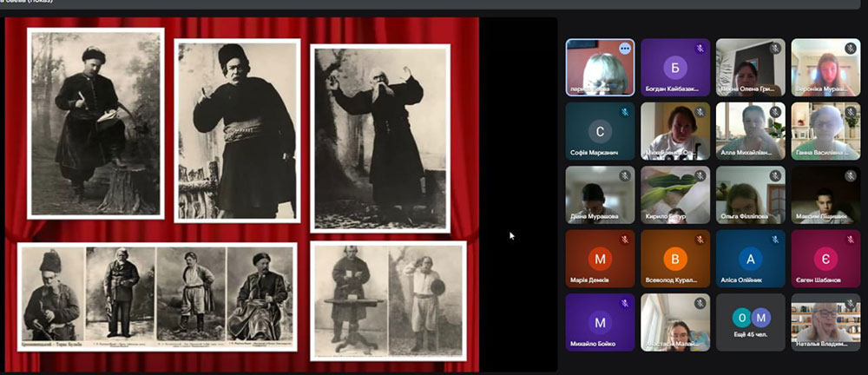
Task: Click muted mic icon on Діана Мурашова tile
Action: (x=625, y=176)
